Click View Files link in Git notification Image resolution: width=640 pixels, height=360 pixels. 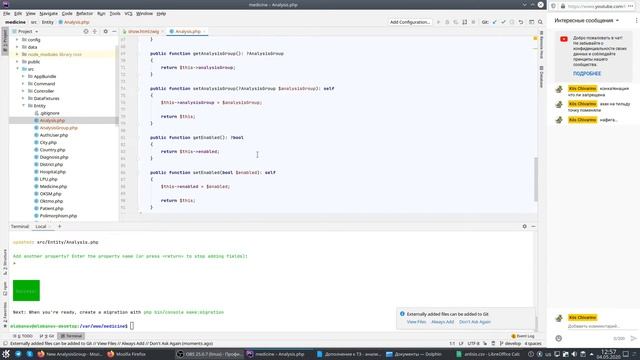(x=416, y=322)
